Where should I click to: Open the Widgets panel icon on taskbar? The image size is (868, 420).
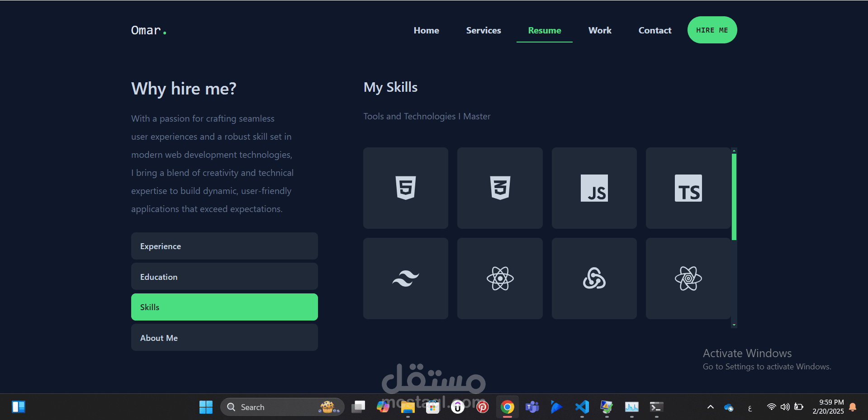(19, 407)
